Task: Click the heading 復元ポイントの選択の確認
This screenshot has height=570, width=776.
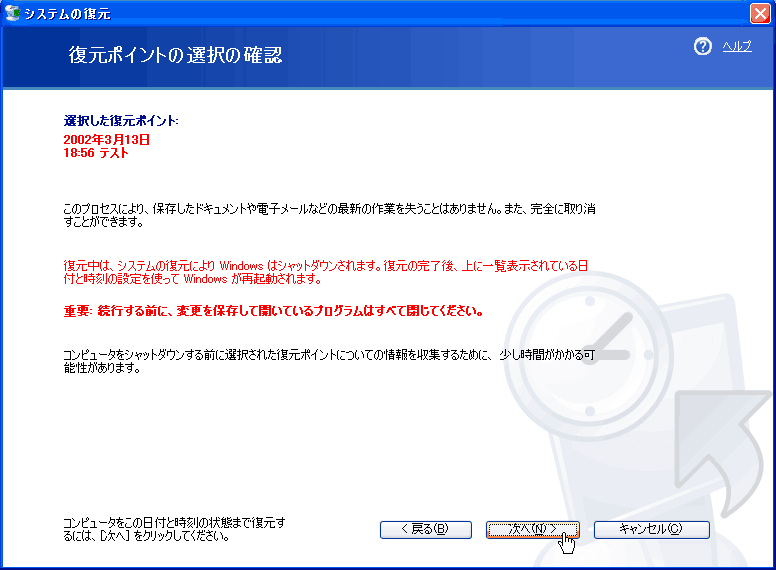Action: point(175,55)
